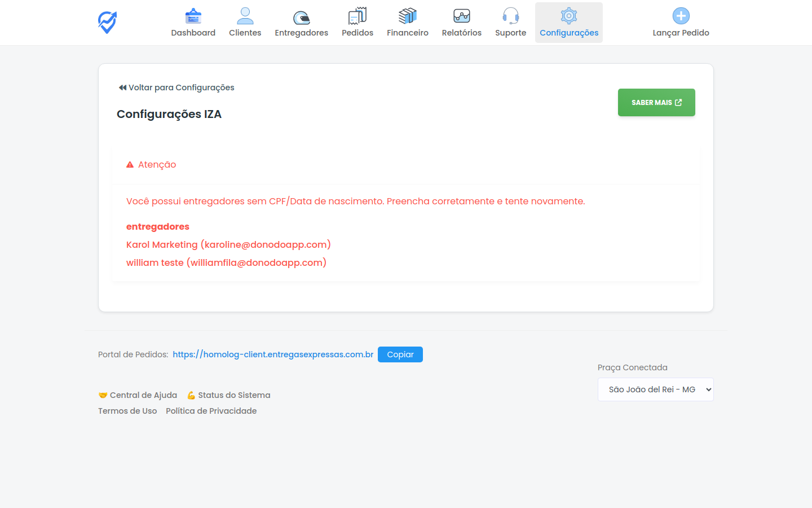
Task: Select the Entregadores helmet icon
Action: pos(301,15)
